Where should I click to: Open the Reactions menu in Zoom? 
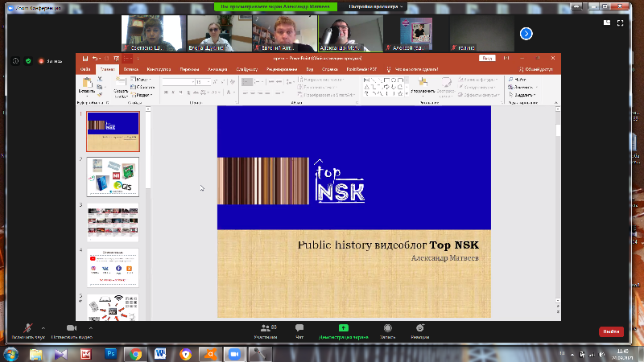pyautogui.click(x=419, y=331)
